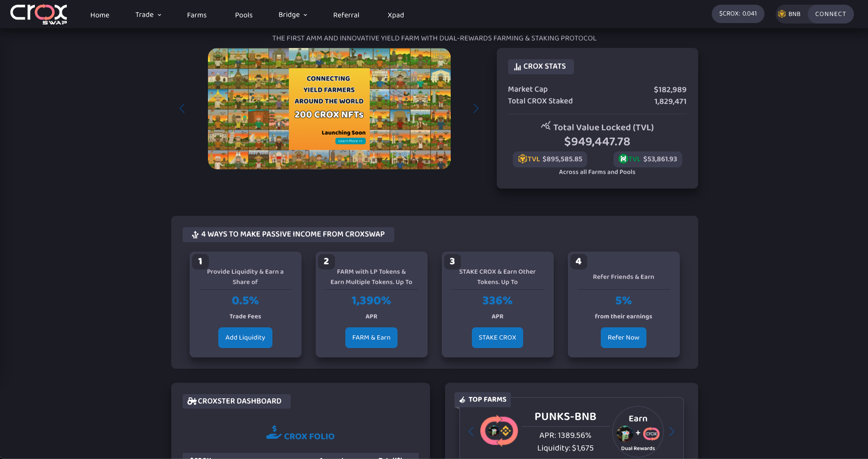Image resolution: width=868 pixels, height=459 pixels.
Task: Open the Farms page
Action: tap(197, 15)
